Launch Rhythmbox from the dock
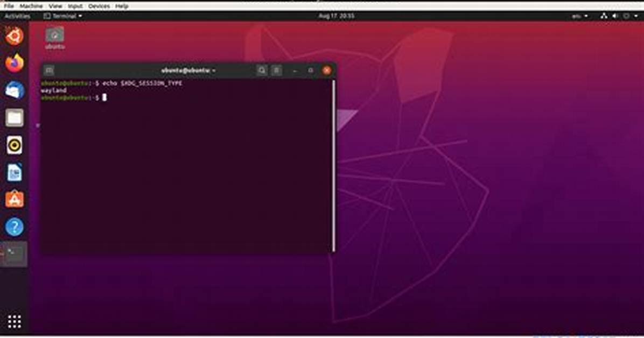The width and height of the screenshot is (644, 338). [x=15, y=145]
